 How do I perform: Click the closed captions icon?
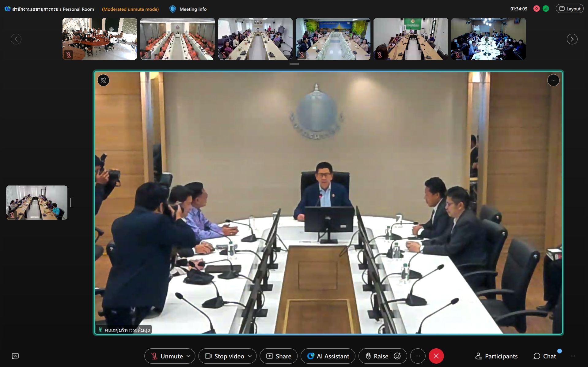[x=15, y=356]
